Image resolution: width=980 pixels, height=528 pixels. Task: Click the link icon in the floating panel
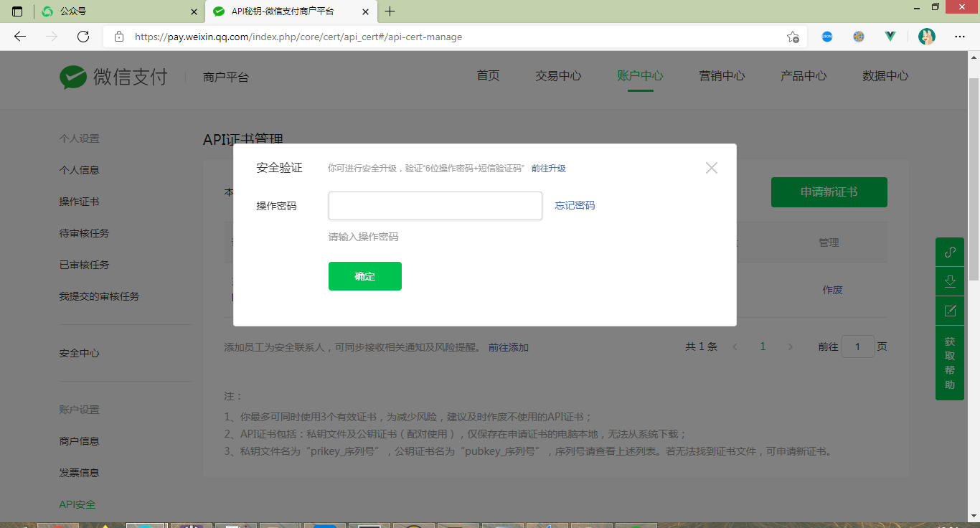(950, 252)
